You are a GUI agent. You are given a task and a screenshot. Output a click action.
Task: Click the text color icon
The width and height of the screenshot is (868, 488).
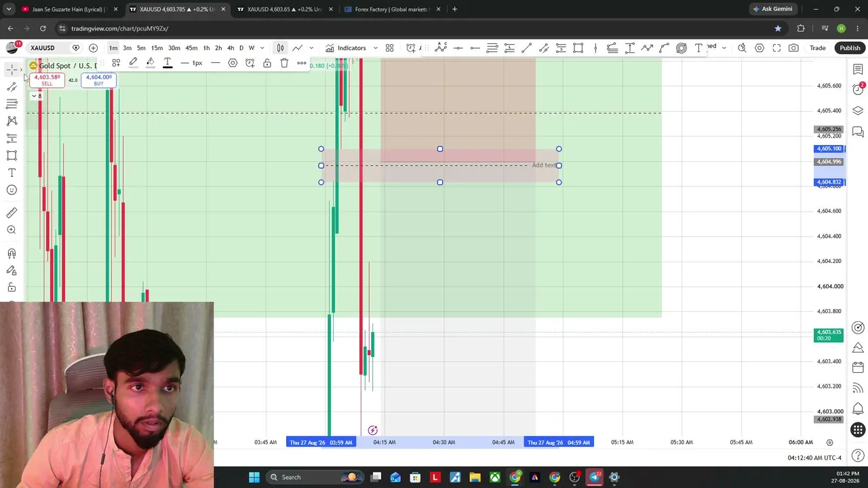167,63
